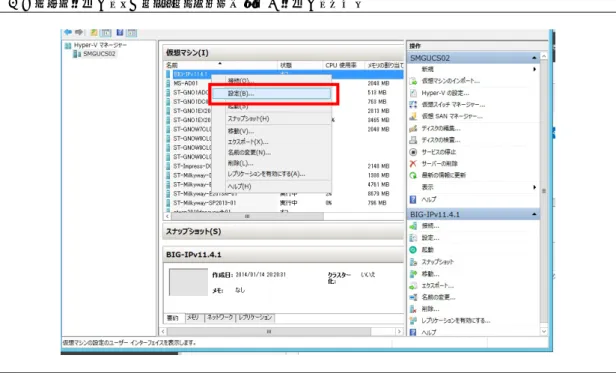Screen dimensions: 616x373
Task: Click the back arrow in the toolbar
Action: (68, 32)
